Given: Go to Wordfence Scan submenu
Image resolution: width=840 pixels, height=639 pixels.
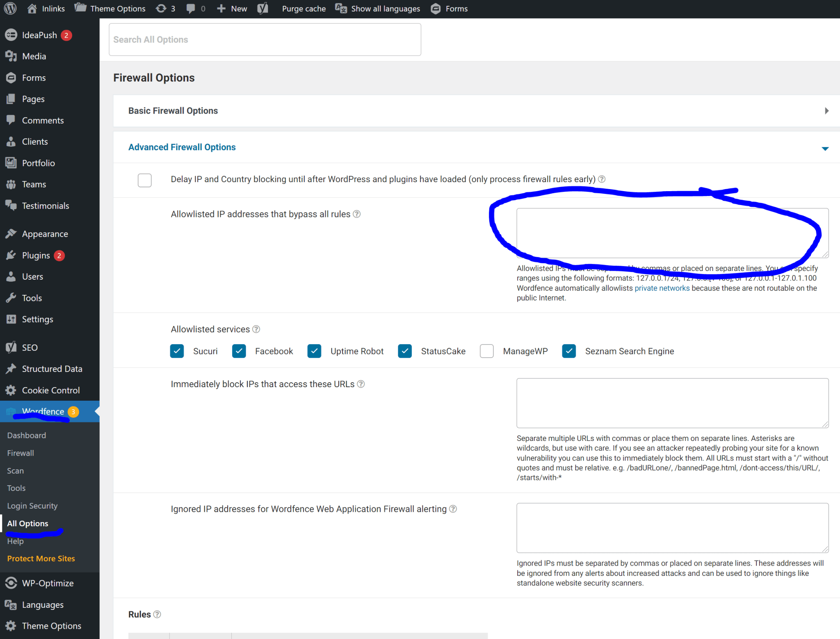Looking at the screenshot, I should coord(16,470).
